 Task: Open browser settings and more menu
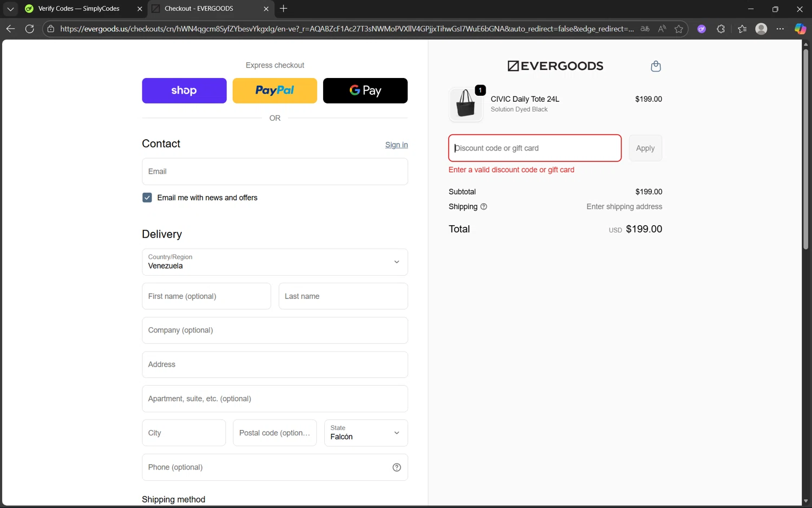coord(780,29)
